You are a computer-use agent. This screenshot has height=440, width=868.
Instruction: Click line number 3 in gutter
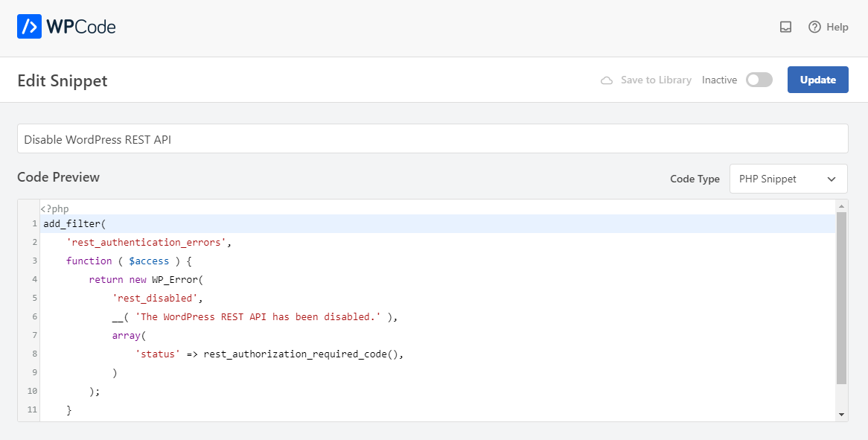point(35,261)
